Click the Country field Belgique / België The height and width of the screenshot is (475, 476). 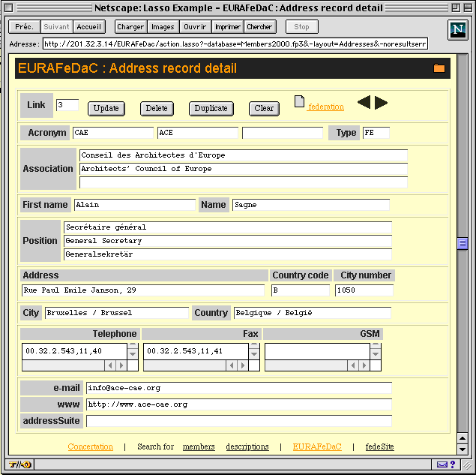pyautogui.click(x=313, y=313)
